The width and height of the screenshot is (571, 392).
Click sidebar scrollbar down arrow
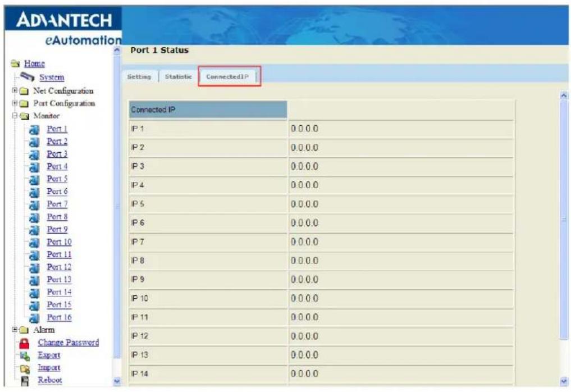[117, 381]
